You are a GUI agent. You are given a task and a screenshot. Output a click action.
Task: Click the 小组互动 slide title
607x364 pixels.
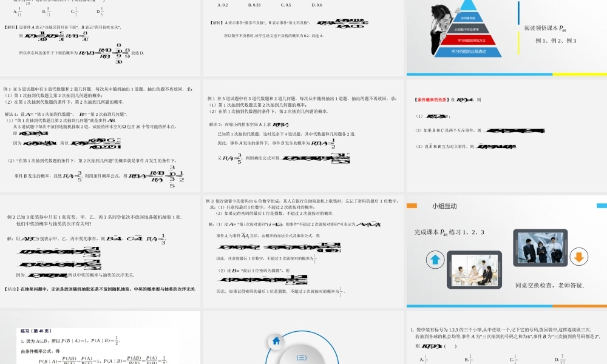point(445,206)
